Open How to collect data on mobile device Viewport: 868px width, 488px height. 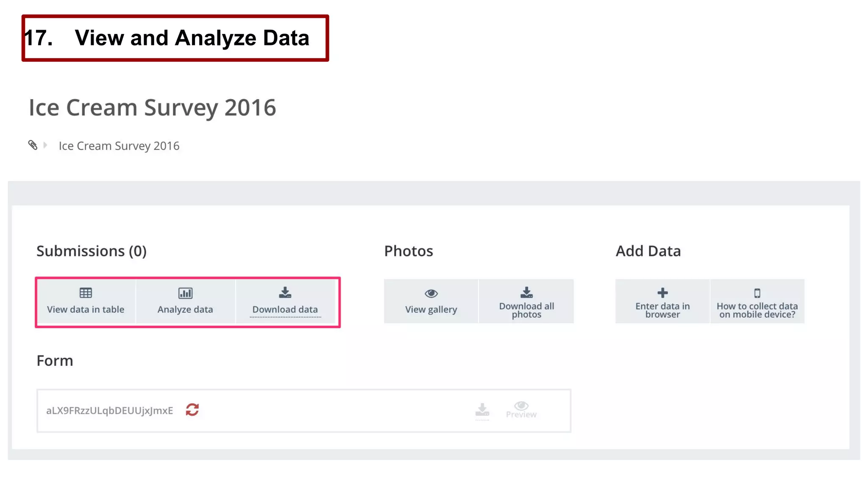(x=757, y=301)
